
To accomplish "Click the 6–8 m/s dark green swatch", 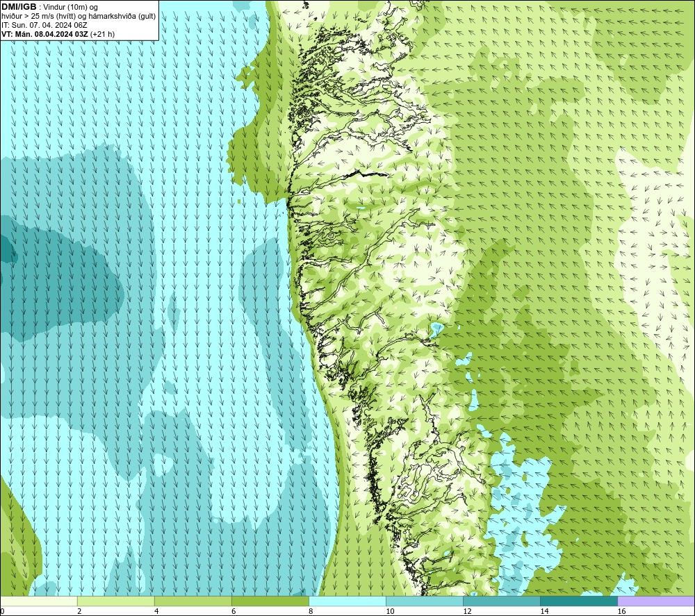I will click(x=270, y=601).
